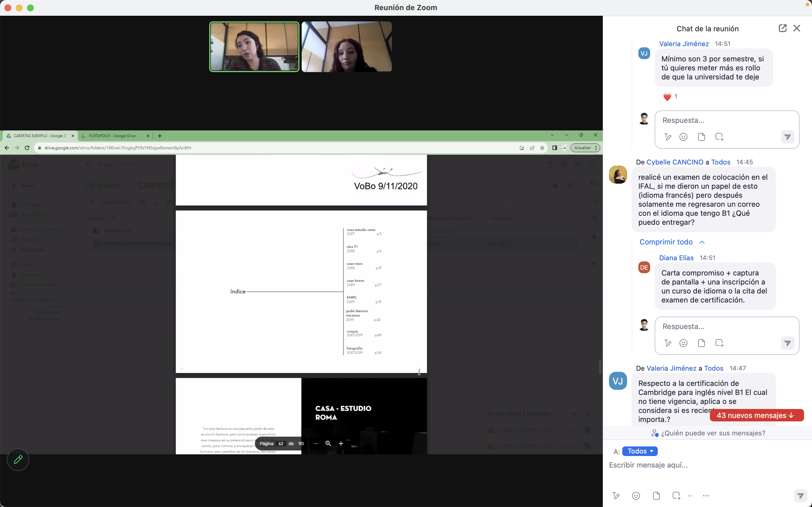
Task: Click the PDF zoom in plus button
Action: click(341, 444)
